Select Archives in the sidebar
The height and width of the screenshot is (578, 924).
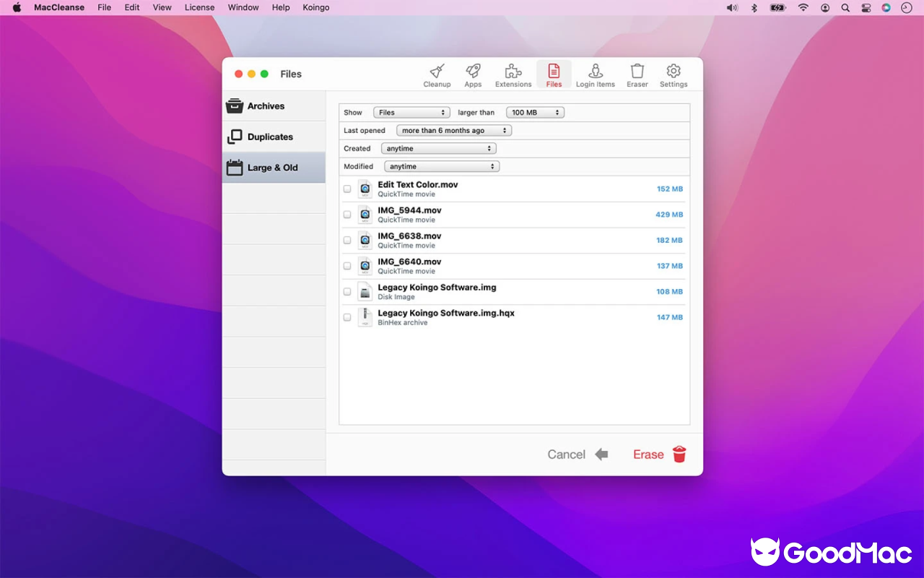(267, 105)
